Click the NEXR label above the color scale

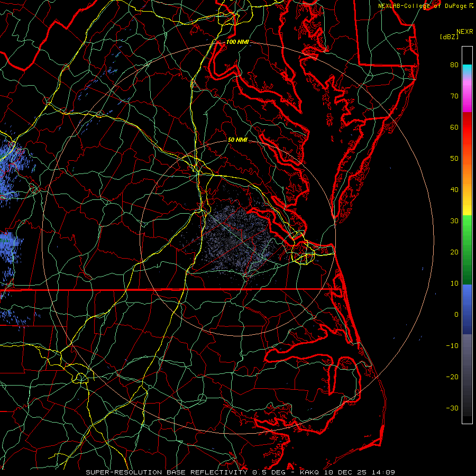coord(464,32)
